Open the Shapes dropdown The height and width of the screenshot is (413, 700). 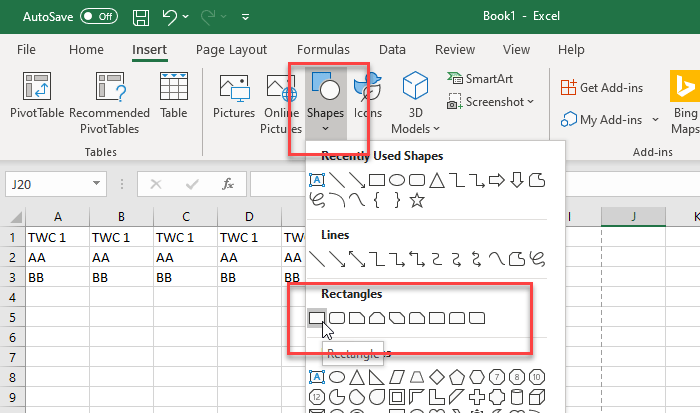[326, 102]
